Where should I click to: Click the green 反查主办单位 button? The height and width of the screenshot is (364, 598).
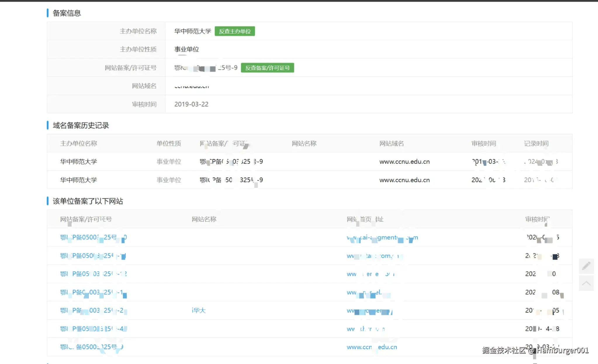pyautogui.click(x=235, y=31)
